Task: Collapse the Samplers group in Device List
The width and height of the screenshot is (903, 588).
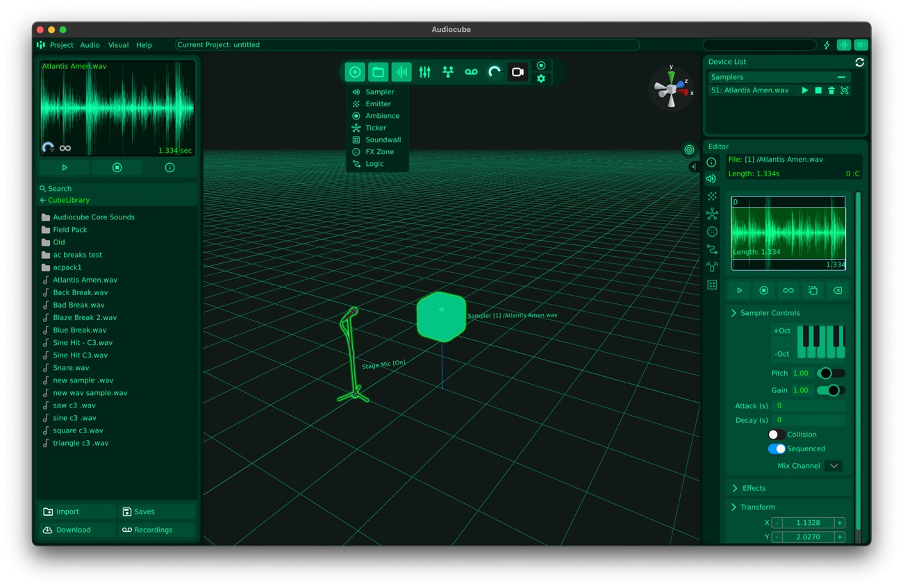Action: pyautogui.click(x=841, y=78)
